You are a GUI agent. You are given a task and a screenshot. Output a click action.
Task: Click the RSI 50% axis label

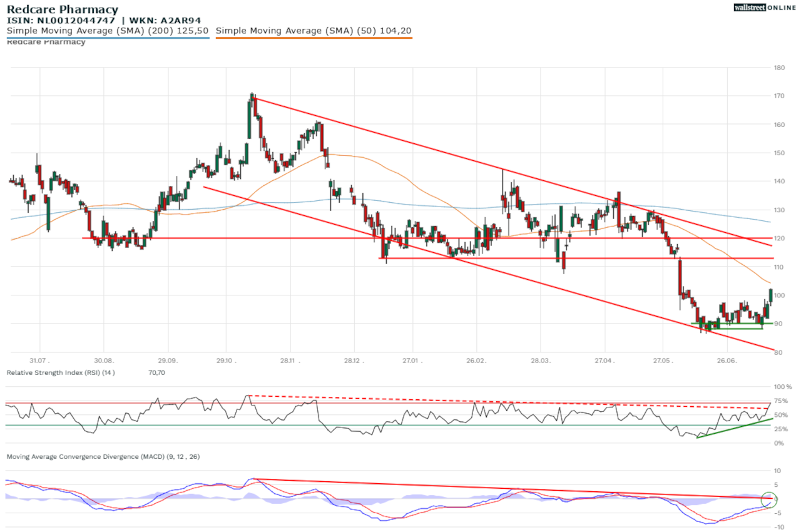(x=780, y=415)
